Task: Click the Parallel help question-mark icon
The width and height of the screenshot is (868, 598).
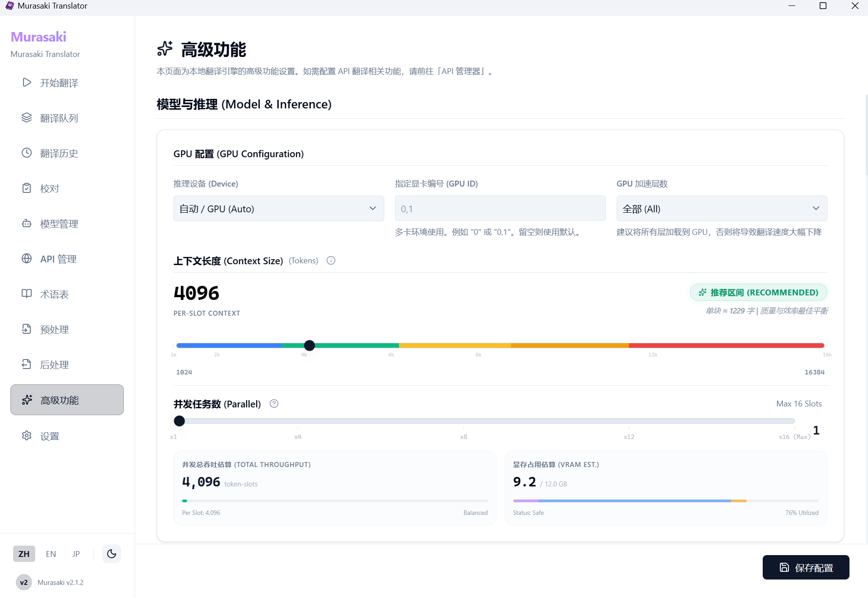Action: pos(274,404)
